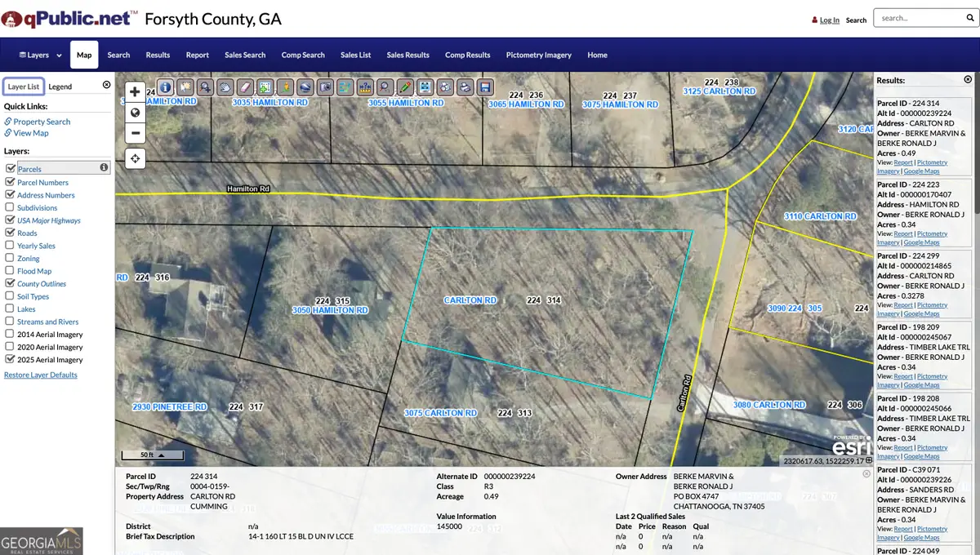Follow the Restore Layer Defaults link
This screenshot has height=555, width=980.
40,375
